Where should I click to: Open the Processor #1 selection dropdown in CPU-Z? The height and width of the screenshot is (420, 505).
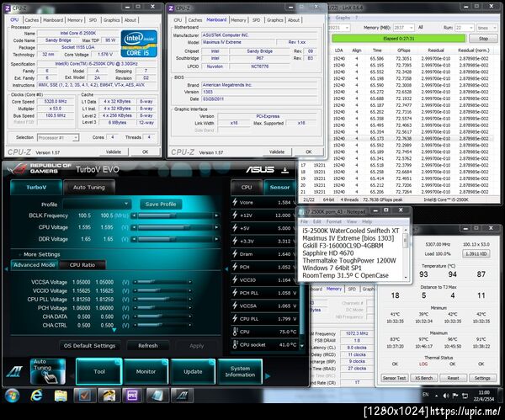(57, 138)
